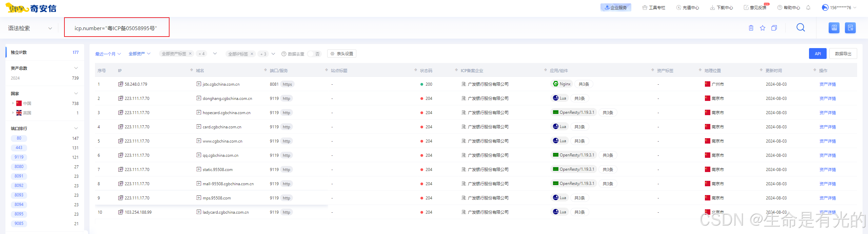868x234 pixels.
Task: Collapse the 端口排行 section
Action: 76,128
